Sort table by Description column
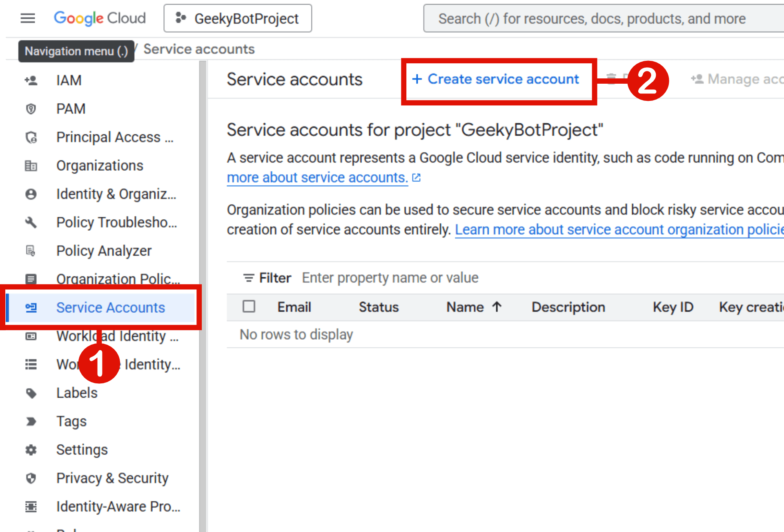 568,307
